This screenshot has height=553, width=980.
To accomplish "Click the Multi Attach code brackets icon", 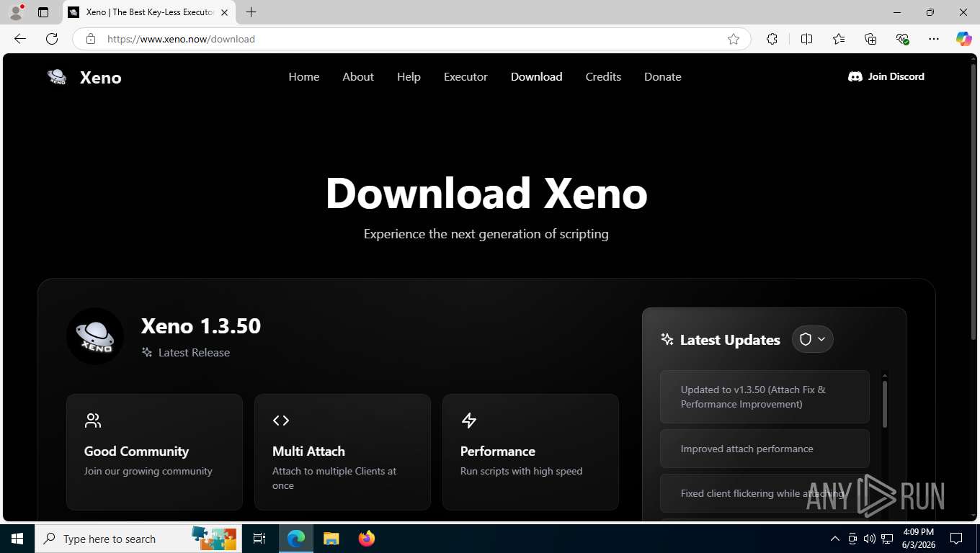I will (x=281, y=421).
